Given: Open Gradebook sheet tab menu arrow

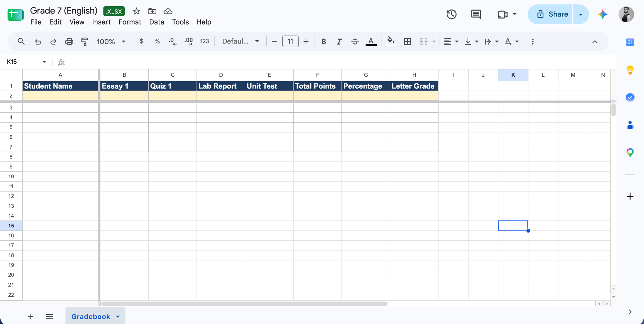Looking at the screenshot, I should point(118,317).
